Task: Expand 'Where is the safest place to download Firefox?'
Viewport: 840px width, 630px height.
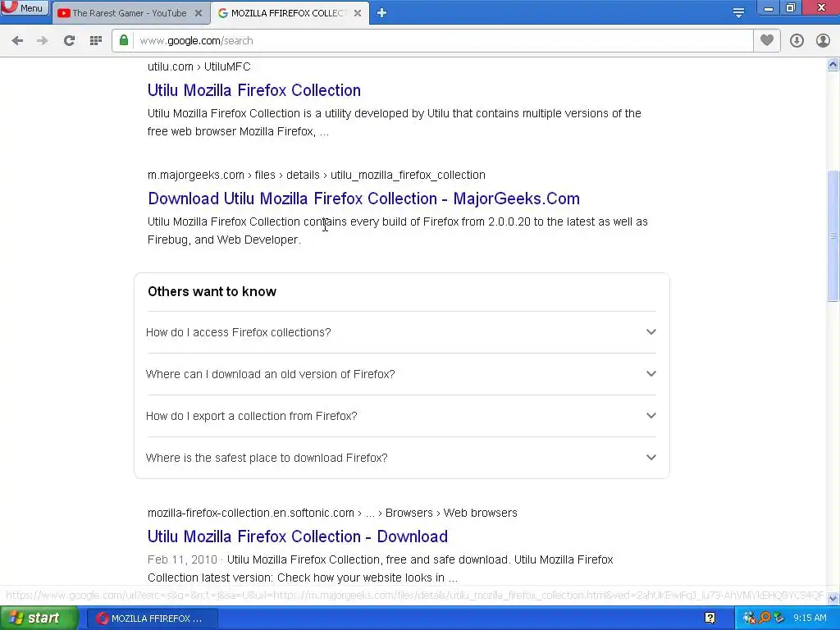Action: [401, 458]
